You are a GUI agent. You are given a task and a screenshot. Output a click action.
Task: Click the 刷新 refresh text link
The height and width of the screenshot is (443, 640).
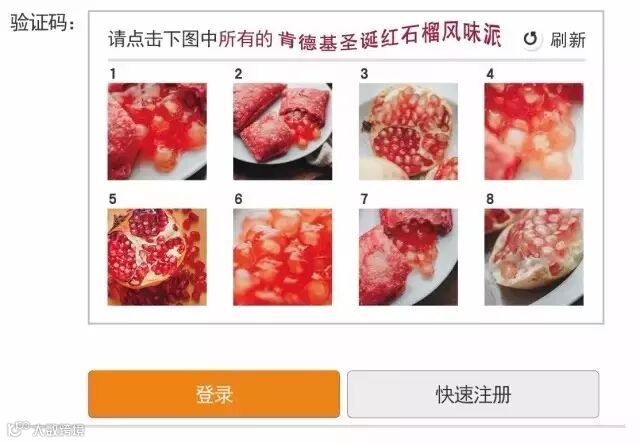(x=568, y=40)
